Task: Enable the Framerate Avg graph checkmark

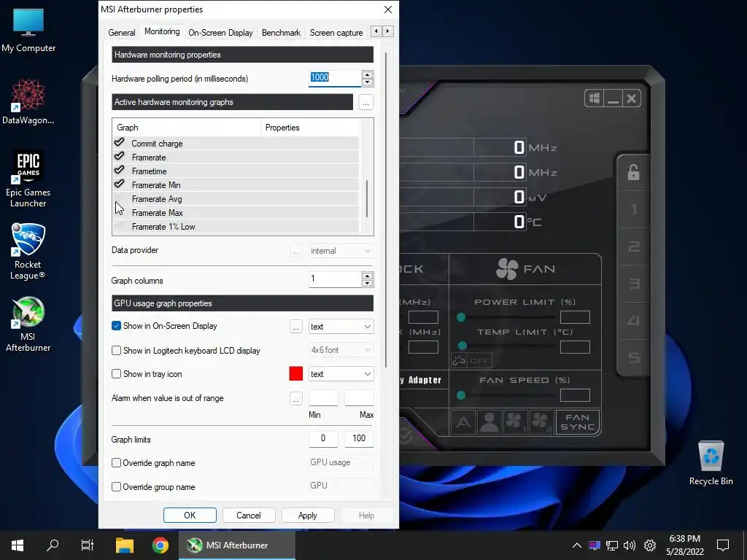Action: 120,198
